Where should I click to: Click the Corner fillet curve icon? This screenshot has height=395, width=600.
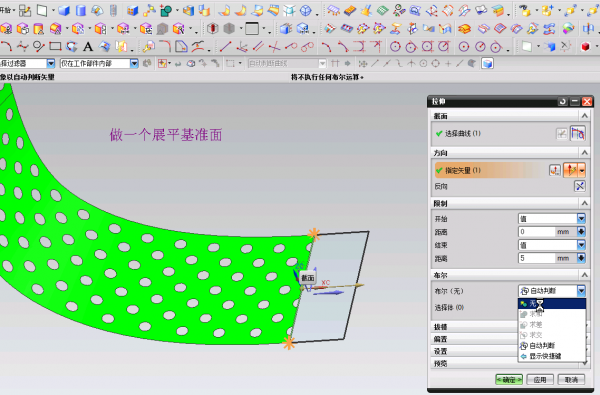click(165, 47)
